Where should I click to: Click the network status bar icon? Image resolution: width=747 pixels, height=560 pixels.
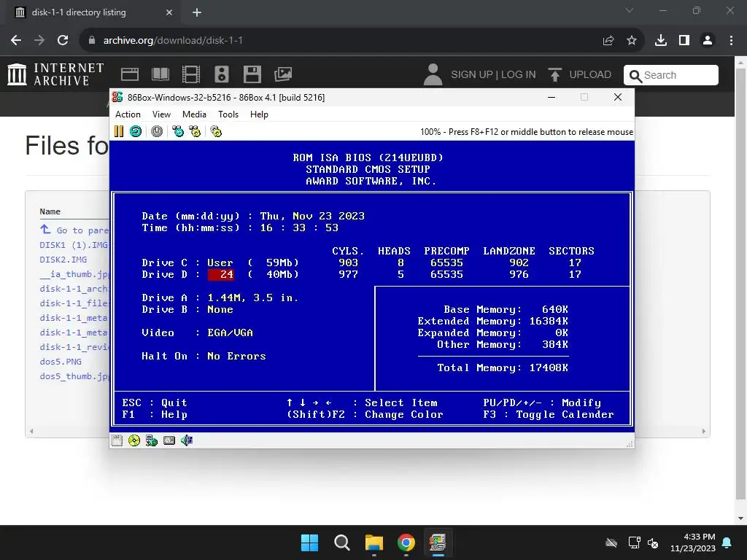pyautogui.click(x=152, y=440)
